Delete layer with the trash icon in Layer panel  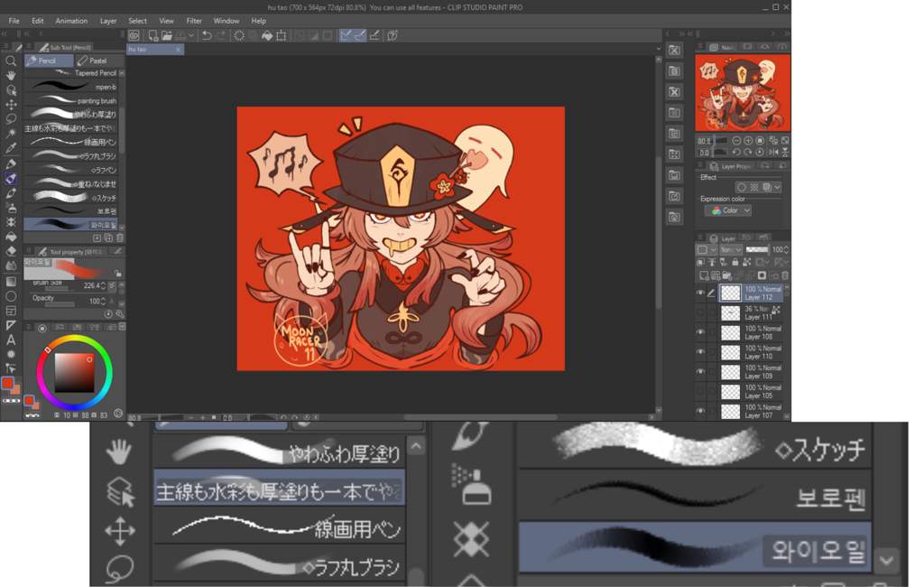click(x=785, y=275)
